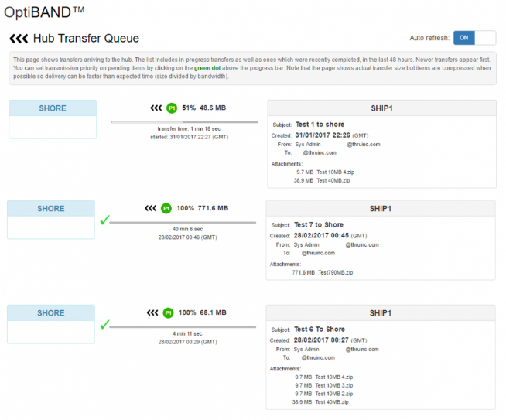
Task: Open the Test 10MB 3.zip attachment
Action: click(x=334, y=384)
